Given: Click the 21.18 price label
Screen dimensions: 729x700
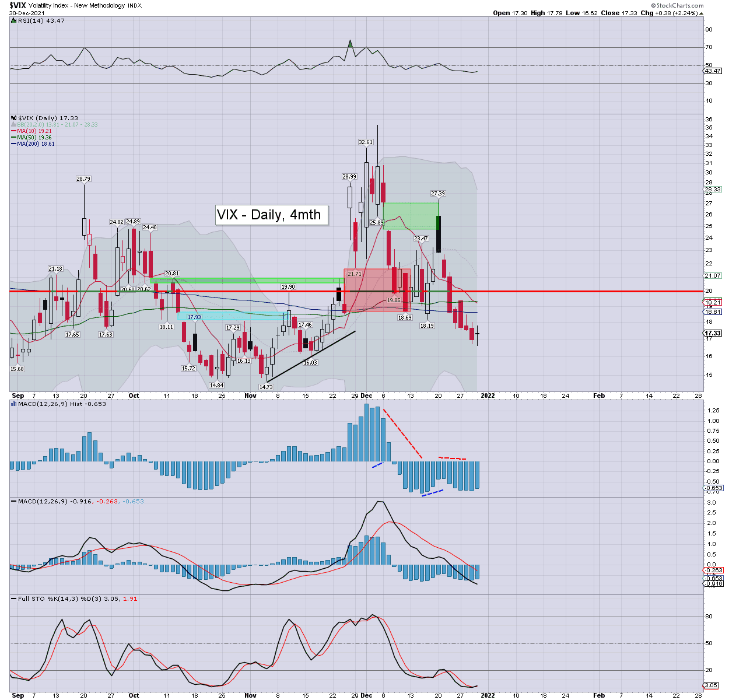Looking at the screenshot, I should point(55,269).
